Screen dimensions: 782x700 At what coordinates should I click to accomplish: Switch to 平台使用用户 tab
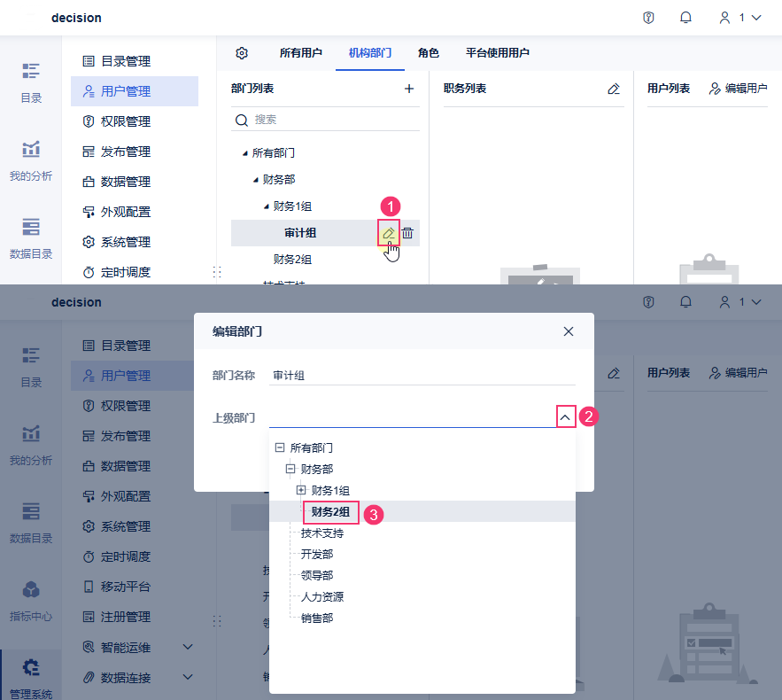coord(497,53)
